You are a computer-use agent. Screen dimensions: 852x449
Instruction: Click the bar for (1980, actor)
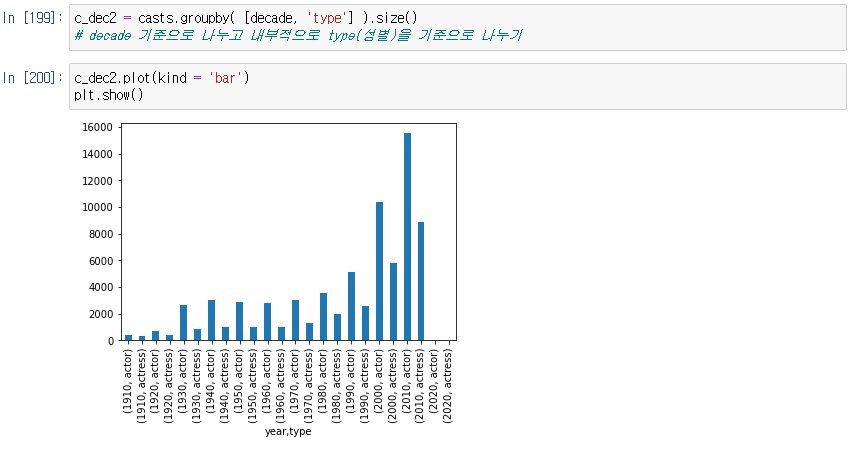pos(323,317)
